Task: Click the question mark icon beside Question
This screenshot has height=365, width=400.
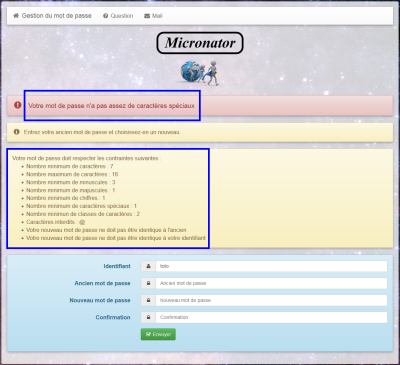Action: (106, 16)
